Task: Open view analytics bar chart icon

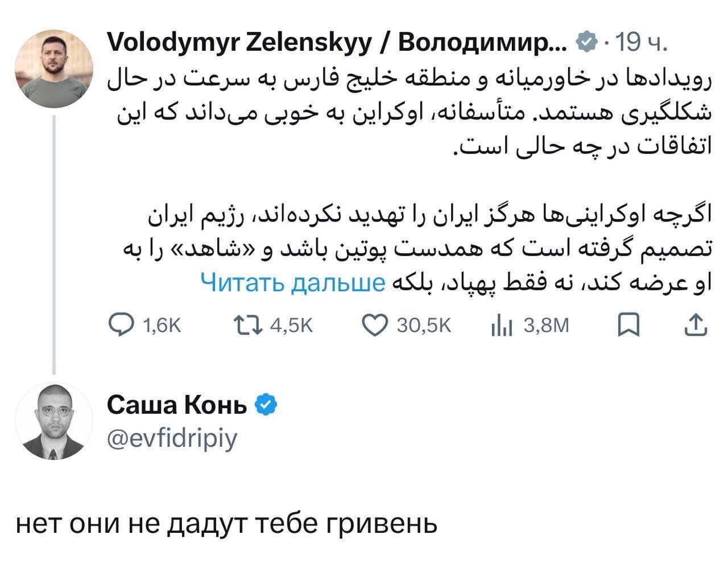Action: 502,326
